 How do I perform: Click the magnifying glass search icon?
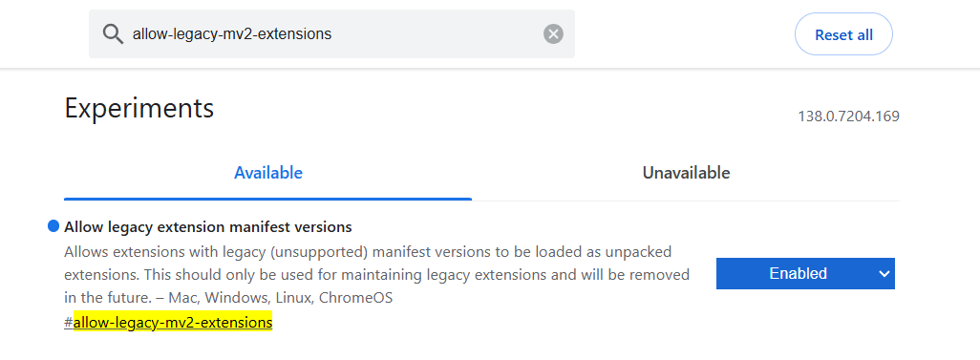click(x=113, y=33)
